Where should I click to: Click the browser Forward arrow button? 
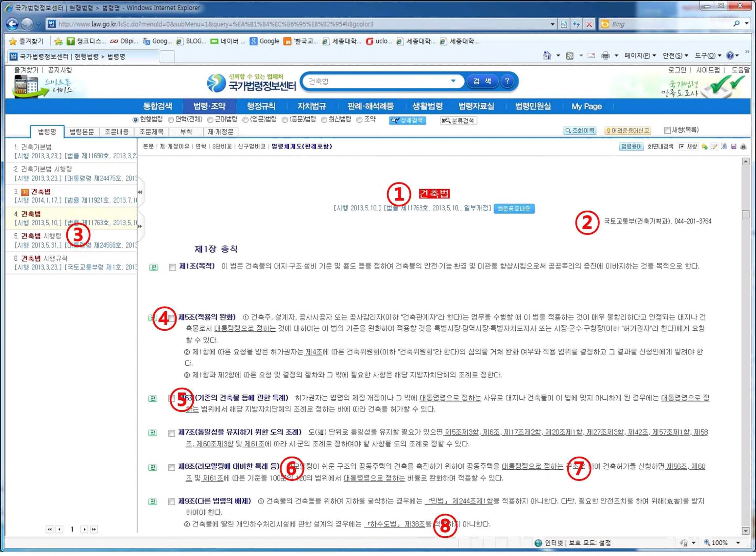(x=27, y=24)
